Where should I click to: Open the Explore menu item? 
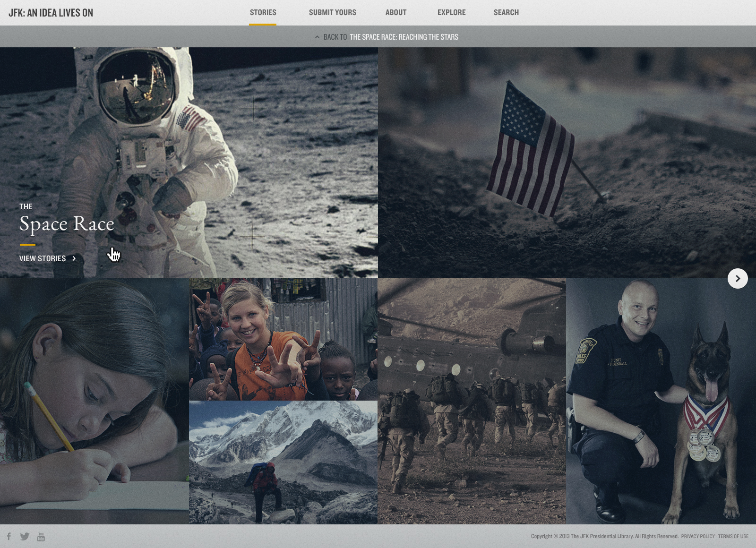click(x=451, y=13)
